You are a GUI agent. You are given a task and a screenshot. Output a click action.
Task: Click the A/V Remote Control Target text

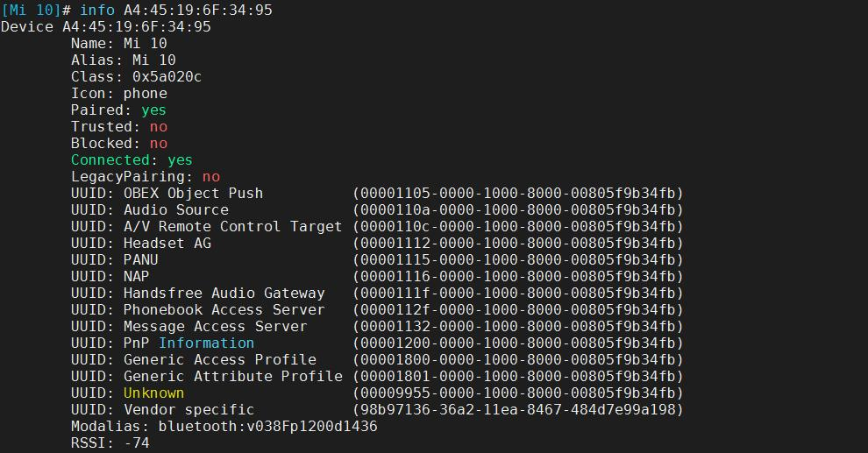click(232, 226)
